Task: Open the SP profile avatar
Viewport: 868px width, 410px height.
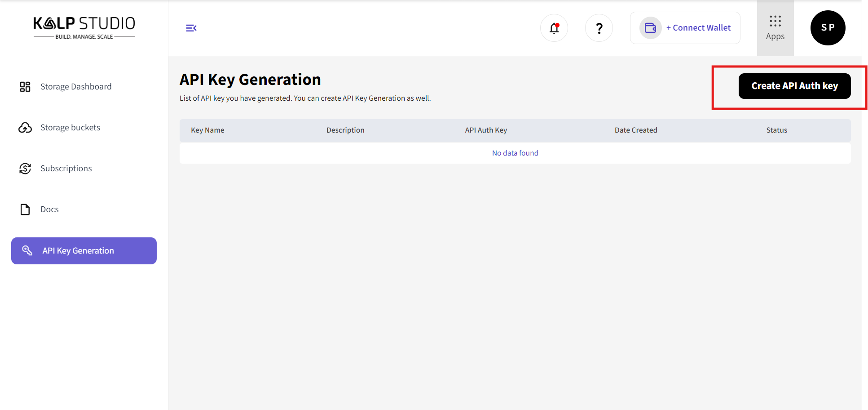Action: click(x=828, y=28)
